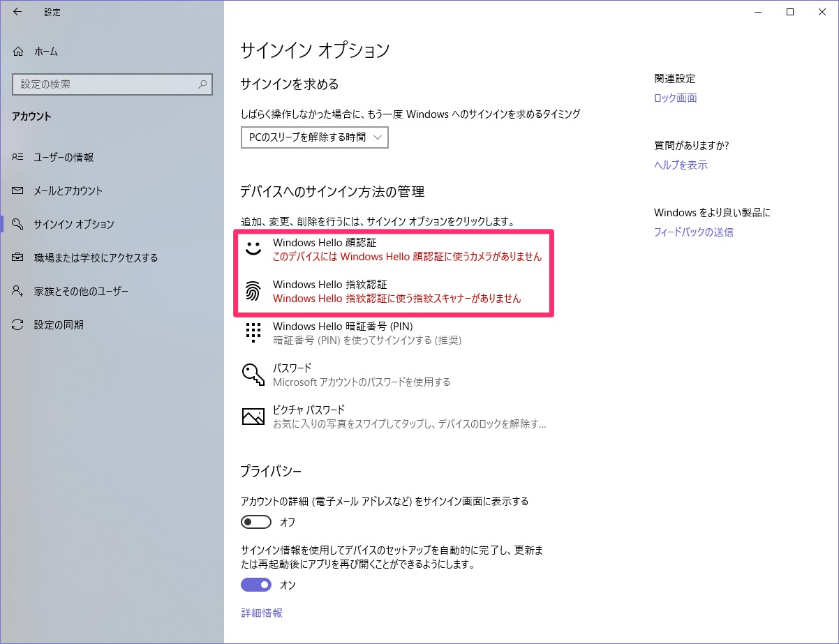This screenshot has height=644, width=839.
Task: Minimize the Settings window
Action: (758, 12)
